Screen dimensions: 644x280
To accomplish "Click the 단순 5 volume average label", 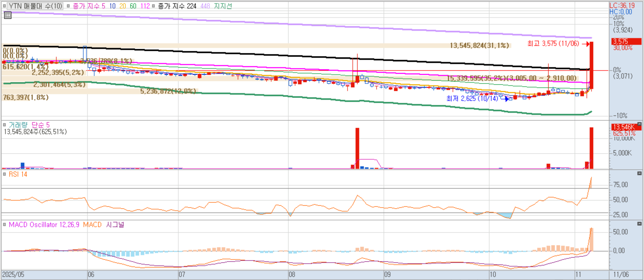I will tap(40, 125).
